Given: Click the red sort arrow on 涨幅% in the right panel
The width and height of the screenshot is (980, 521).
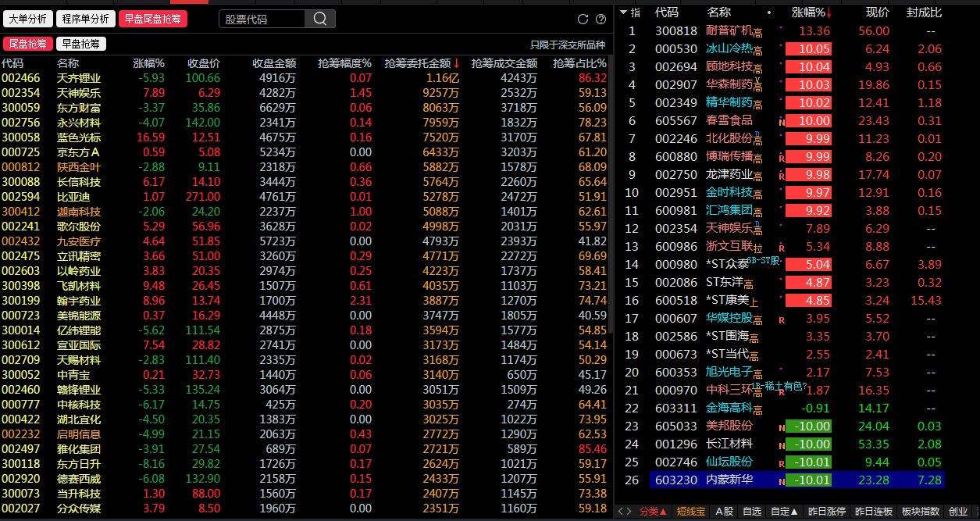Looking at the screenshot, I should 829,12.
